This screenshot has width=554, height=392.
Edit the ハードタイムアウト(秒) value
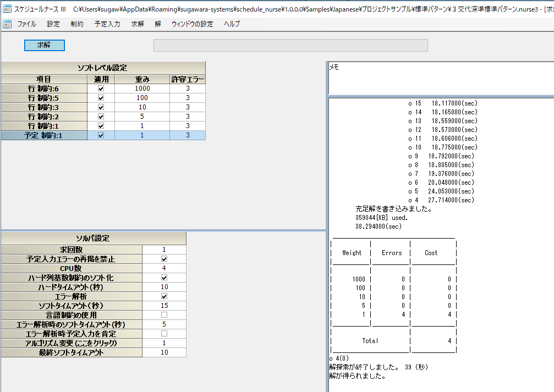[164, 287]
